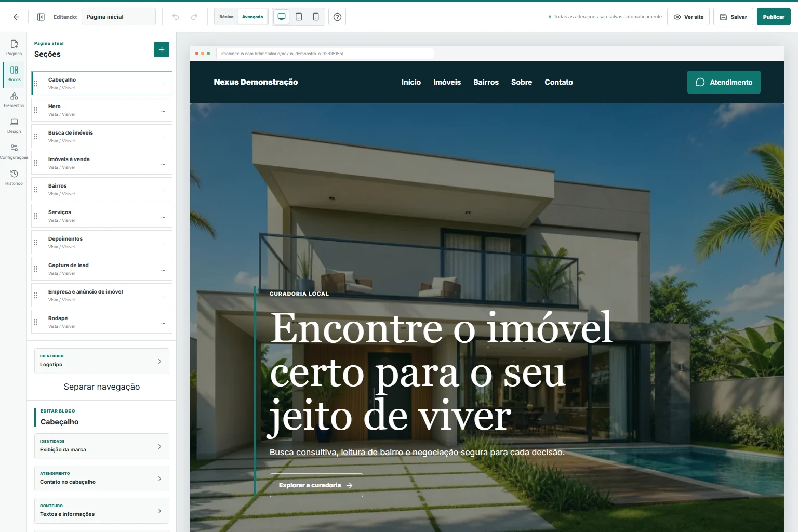Expand the Logotipo identity setting
Image resolution: width=798 pixels, height=532 pixels.
(102, 361)
